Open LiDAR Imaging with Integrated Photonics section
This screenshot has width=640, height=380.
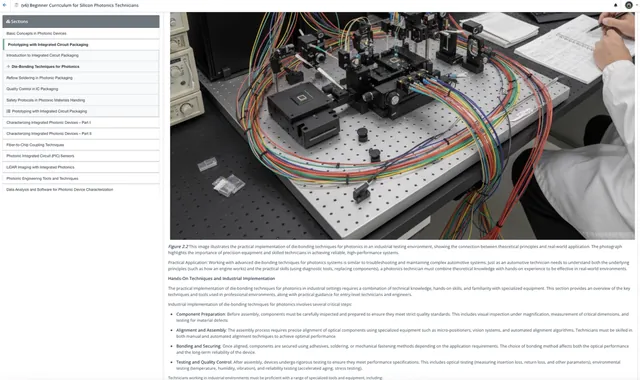click(x=81, y=167)
